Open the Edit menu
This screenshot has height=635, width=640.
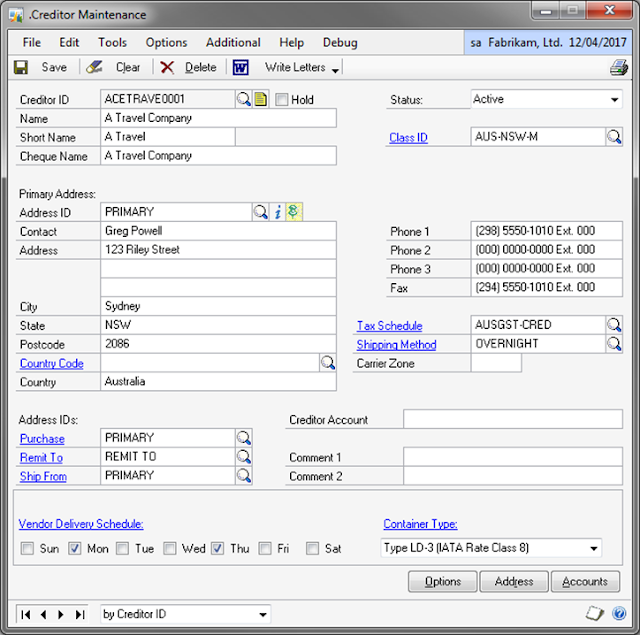pos(69,42)
